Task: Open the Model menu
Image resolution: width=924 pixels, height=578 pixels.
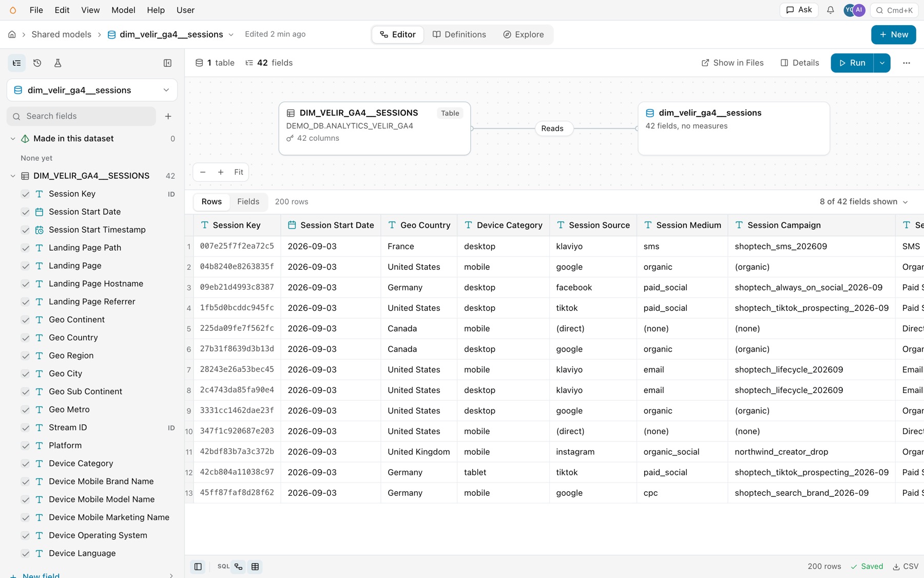Action: tap(123, 10)
